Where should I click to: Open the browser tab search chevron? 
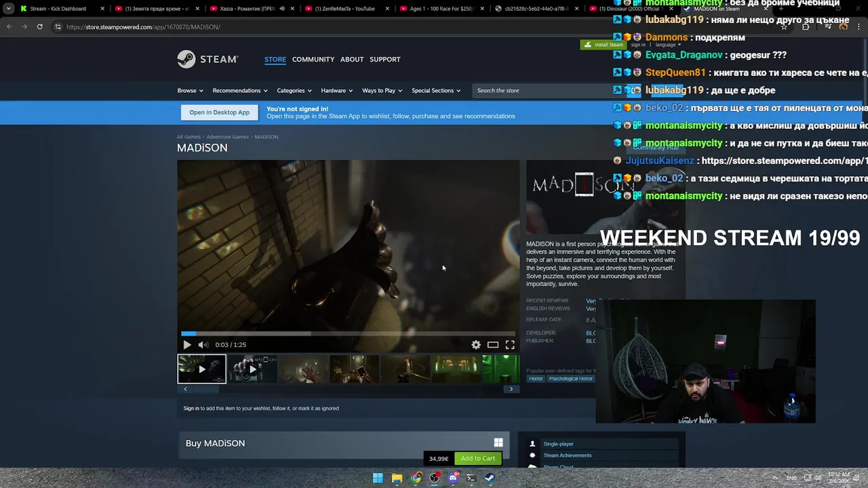[x=8, y=9]
